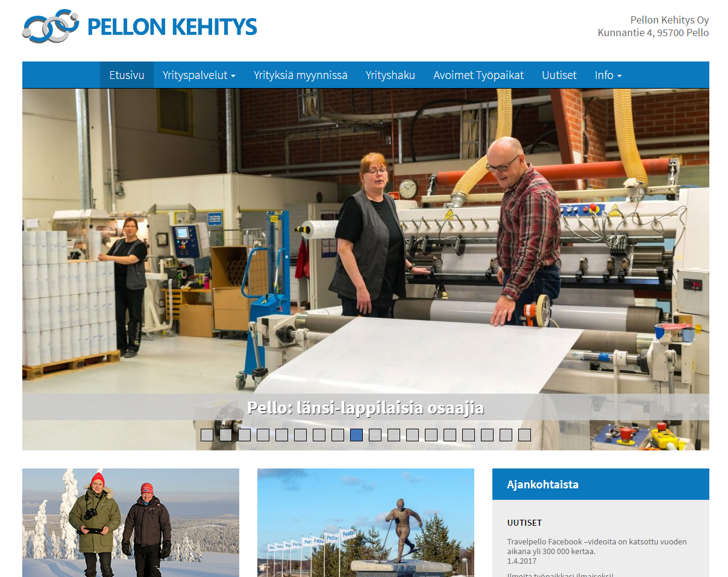This screenshot has height=577, width=728.
Task: Select the second carousel slide indicator
Action: coord(225,435)
